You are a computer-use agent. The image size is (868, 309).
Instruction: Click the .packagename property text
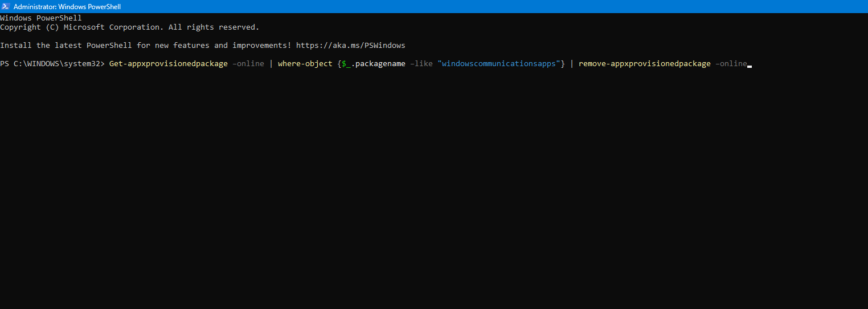378,63
